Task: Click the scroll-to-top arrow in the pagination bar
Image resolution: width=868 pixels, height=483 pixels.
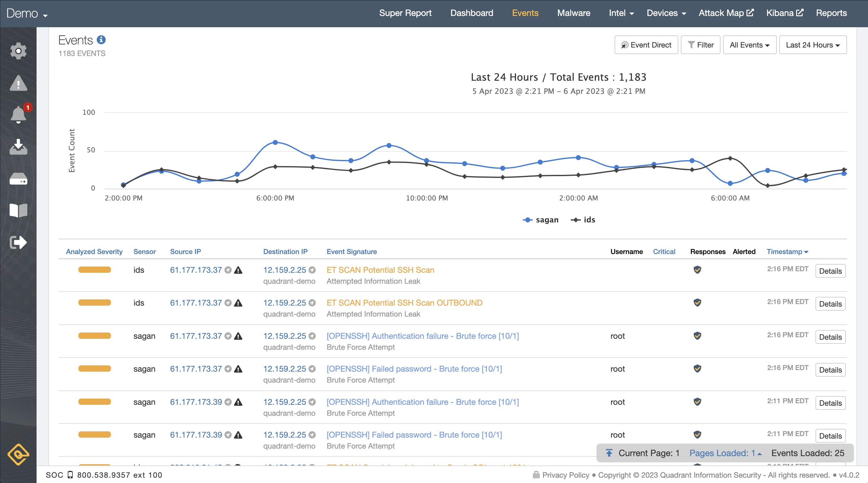Action: [609, 453]
